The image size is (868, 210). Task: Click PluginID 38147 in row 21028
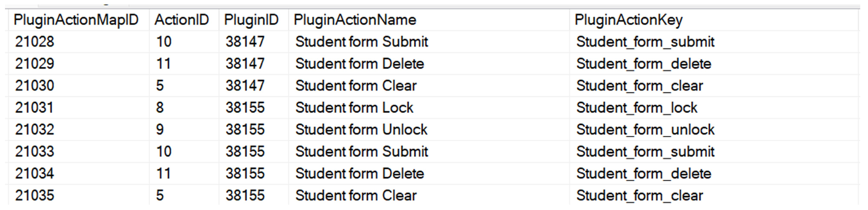coord(245,42)
